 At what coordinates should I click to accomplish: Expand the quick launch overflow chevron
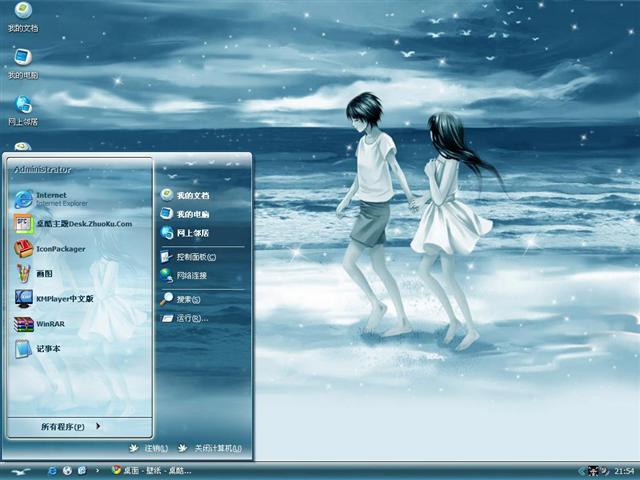pyautogui.click(x=96, y=470)
